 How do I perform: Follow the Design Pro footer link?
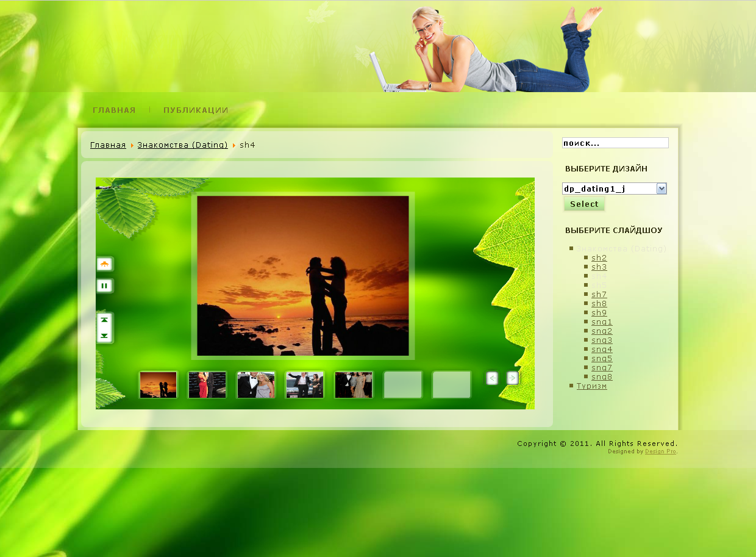coord(660,451)
